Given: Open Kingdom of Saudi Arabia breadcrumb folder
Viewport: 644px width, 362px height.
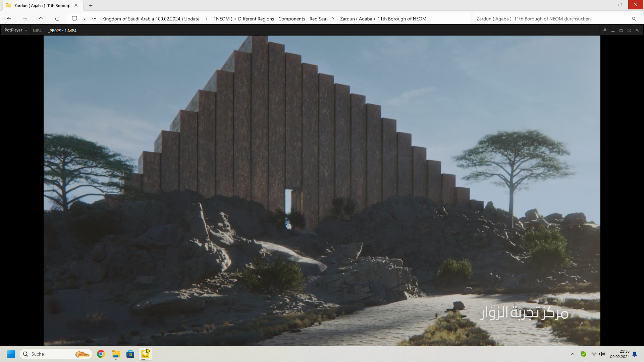Looking at the screenshot, I should 151,19.
